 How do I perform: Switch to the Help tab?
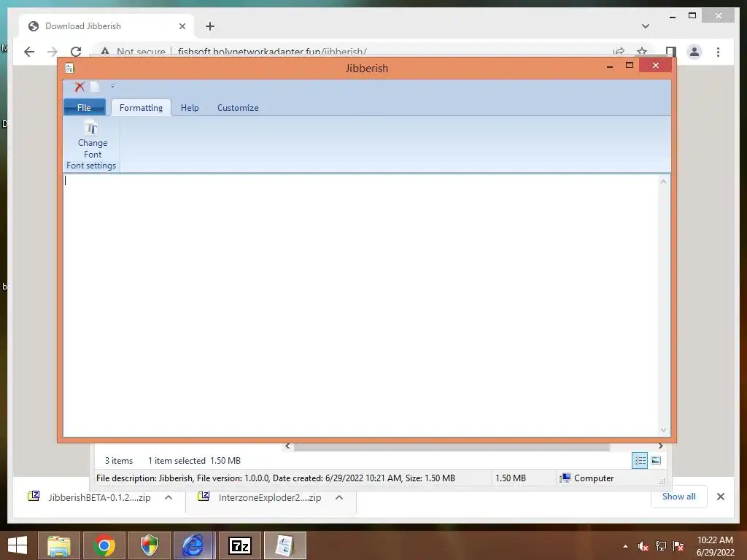190,108
